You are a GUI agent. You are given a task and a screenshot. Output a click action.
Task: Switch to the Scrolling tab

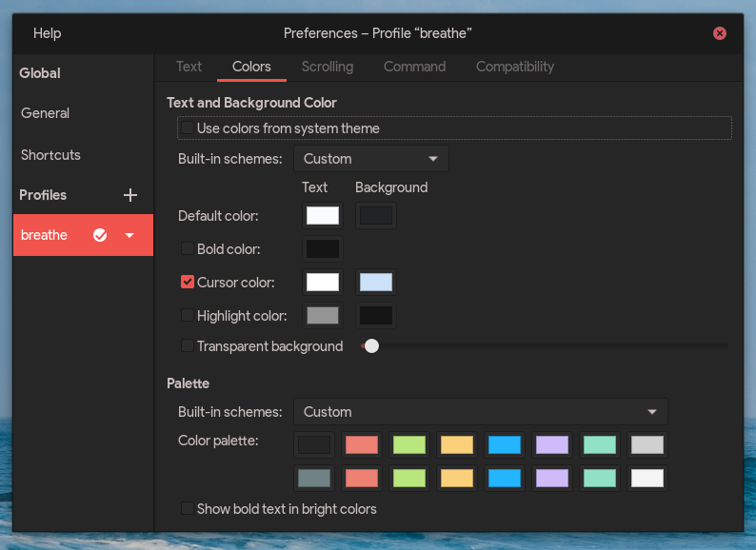coord(328,67)
